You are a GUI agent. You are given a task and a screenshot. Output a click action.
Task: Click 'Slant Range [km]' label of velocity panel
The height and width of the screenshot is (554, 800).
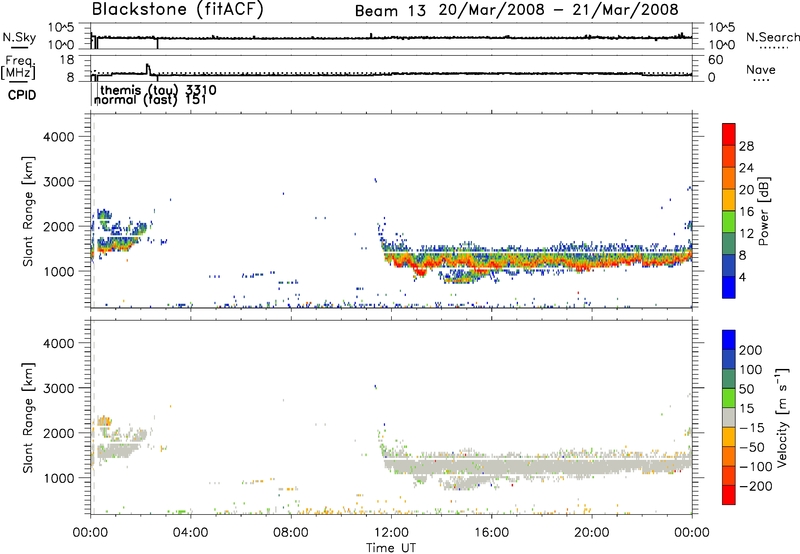(28, 417)
